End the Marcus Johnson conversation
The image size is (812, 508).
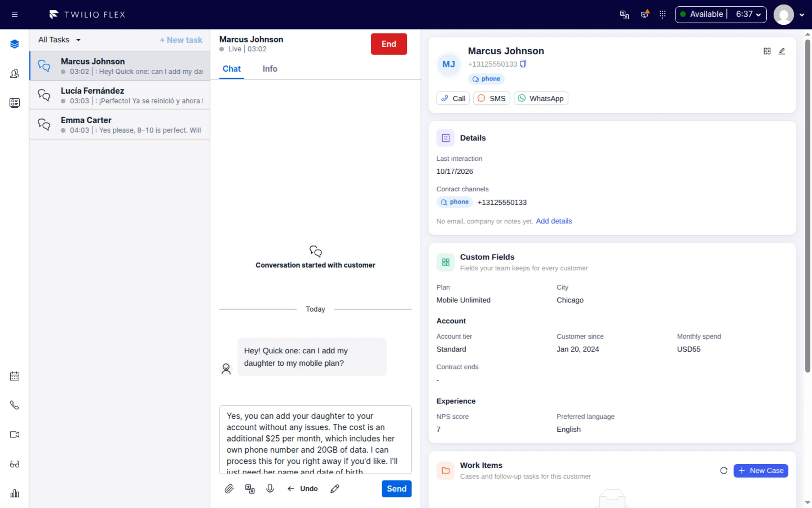pos(389,44)
